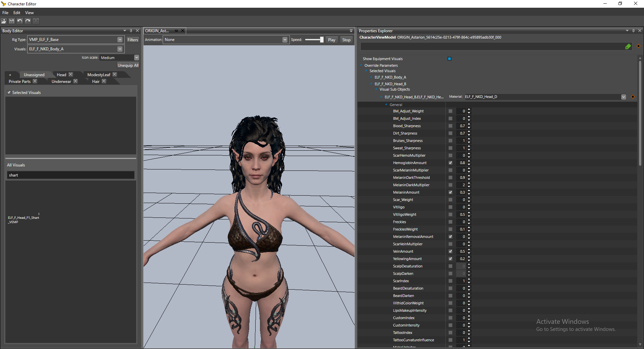Viewport: 644px width, 349px height.
Task: Click the Play animation button
Action: (332, 40)
